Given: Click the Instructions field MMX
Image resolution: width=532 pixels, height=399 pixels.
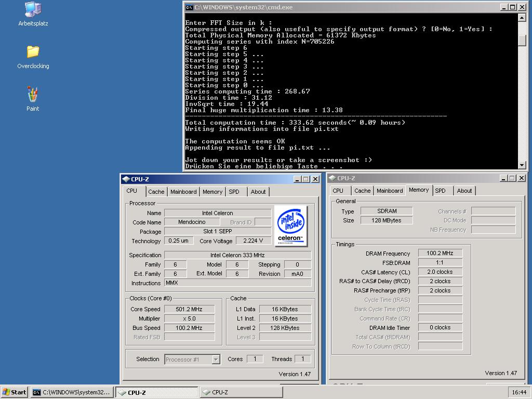Looking at the screenshot, I should pyautogui.click(x=237, y=283).
